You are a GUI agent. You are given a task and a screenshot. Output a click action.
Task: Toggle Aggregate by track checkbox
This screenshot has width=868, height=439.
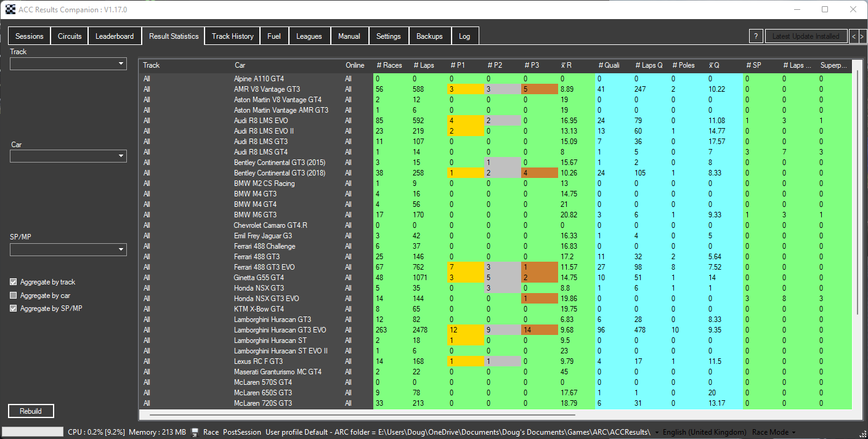pyautogui.click(x=14, y=282)
